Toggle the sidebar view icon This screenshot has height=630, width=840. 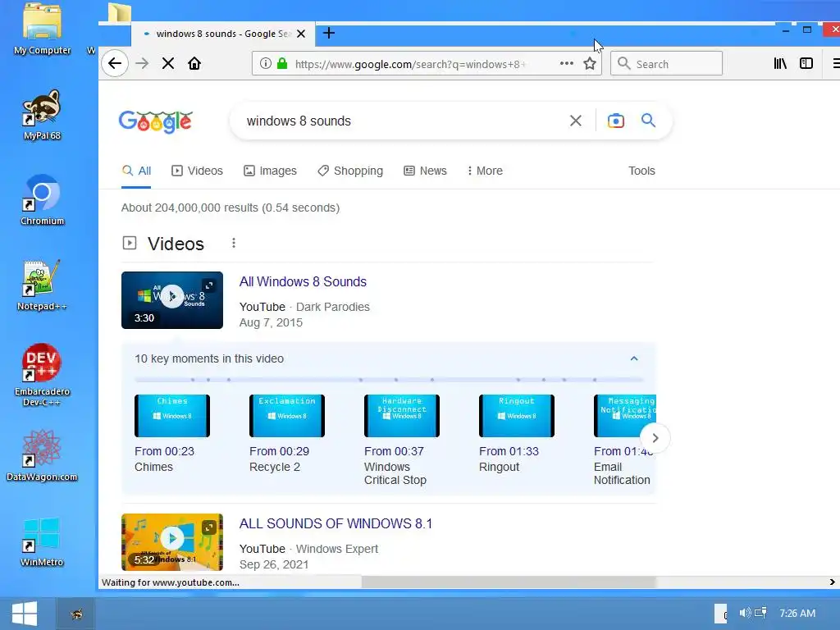[806, 63]
